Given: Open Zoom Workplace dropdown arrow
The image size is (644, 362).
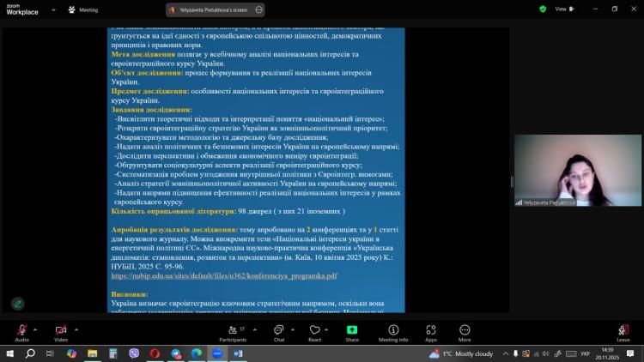Looking at the screenshot, I should [53, 9].
